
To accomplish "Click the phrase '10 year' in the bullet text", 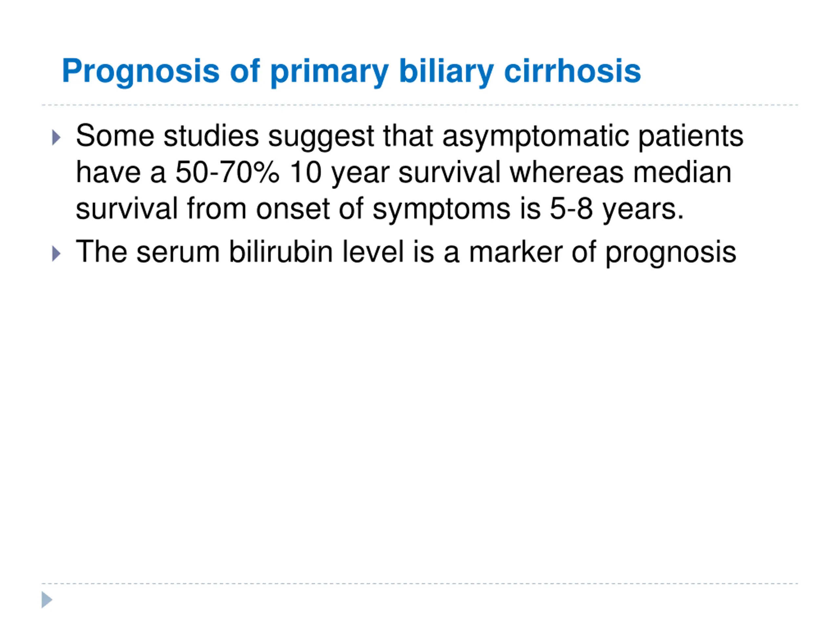I will pyautogui.click(x=340, y=174).
